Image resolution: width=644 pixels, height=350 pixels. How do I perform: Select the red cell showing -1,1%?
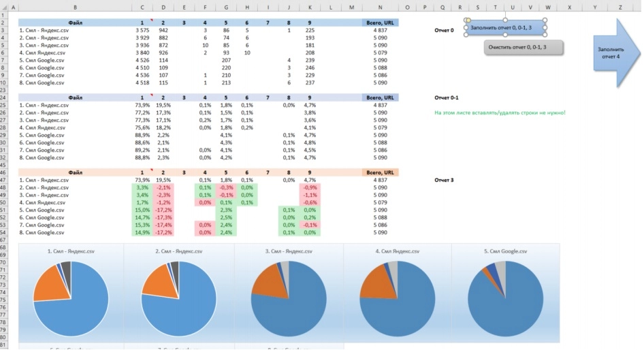(310, 195)
